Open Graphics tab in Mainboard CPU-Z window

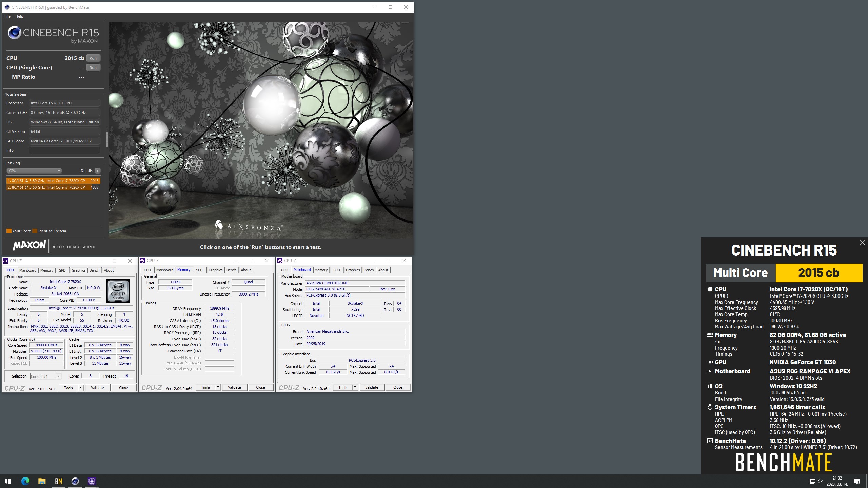point(353,270)
